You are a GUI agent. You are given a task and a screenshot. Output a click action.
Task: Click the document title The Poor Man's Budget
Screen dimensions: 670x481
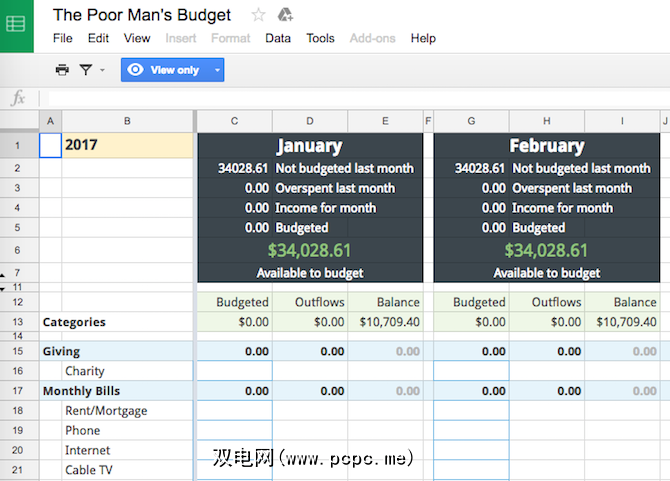click(142, 15)
